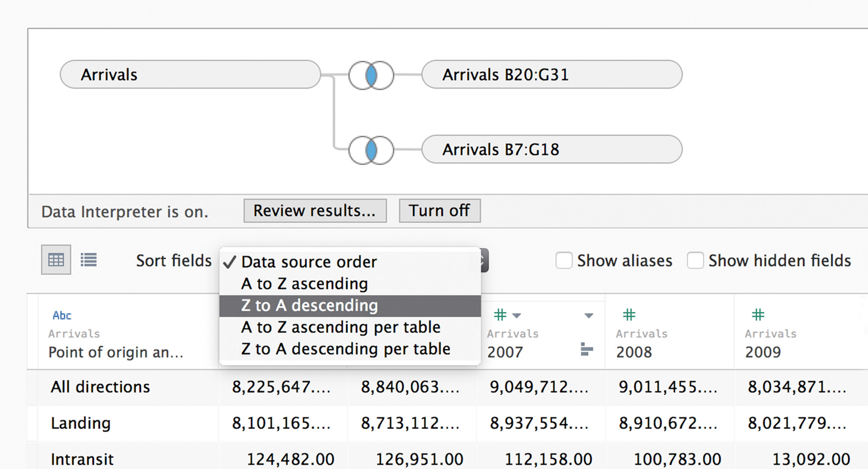This screenshot has height=469, width=868.
Task: Click the number type icon for 2009
Action: [x=758, y=315]
